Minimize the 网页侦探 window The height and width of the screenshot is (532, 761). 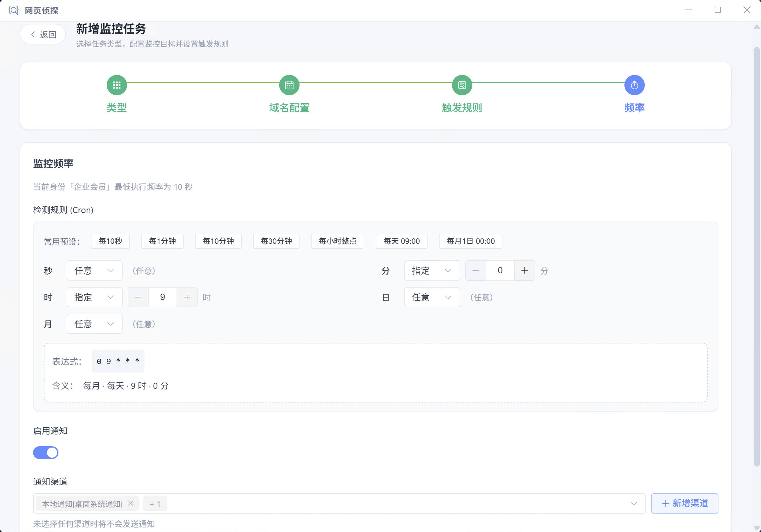pyautogui.click(x=688, y=10)
